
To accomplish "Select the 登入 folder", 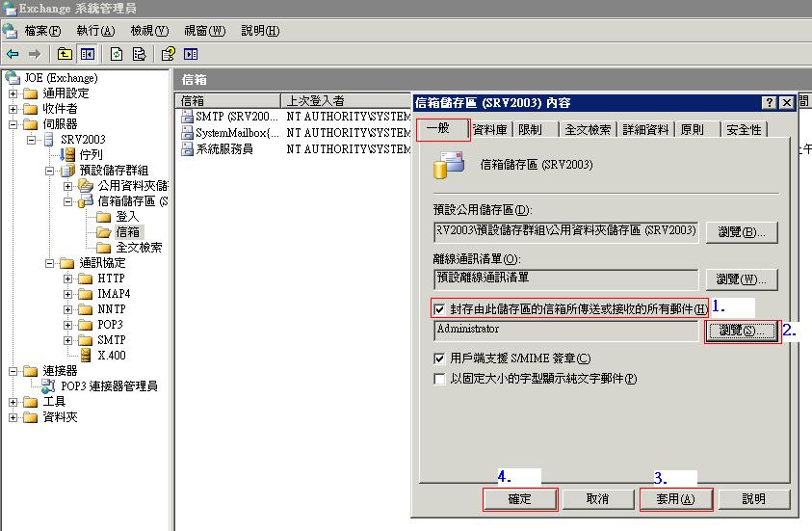I will [x=127, y=217].
